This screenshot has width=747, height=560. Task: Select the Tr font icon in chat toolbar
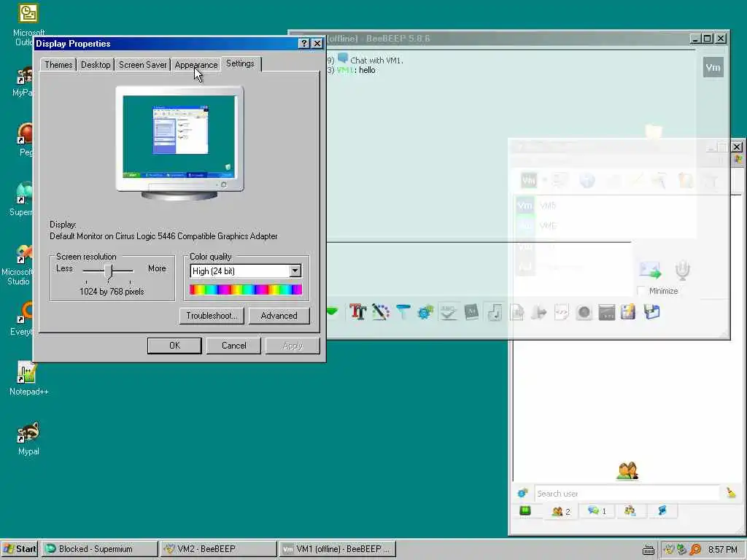[x=357, y=312]
